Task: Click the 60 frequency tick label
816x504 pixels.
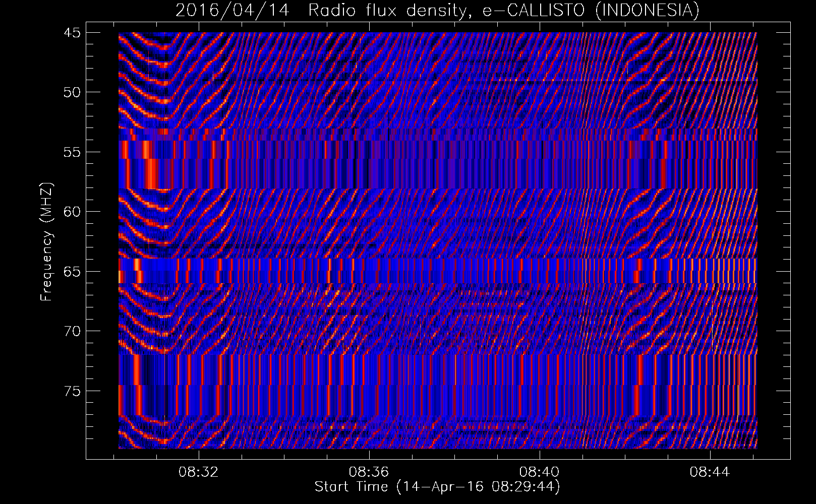Action: (x=72, y=212)
